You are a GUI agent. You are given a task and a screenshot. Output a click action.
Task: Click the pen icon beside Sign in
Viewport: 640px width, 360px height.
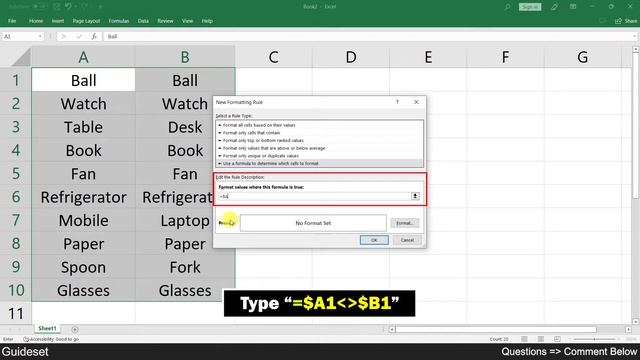click(554, 7)
